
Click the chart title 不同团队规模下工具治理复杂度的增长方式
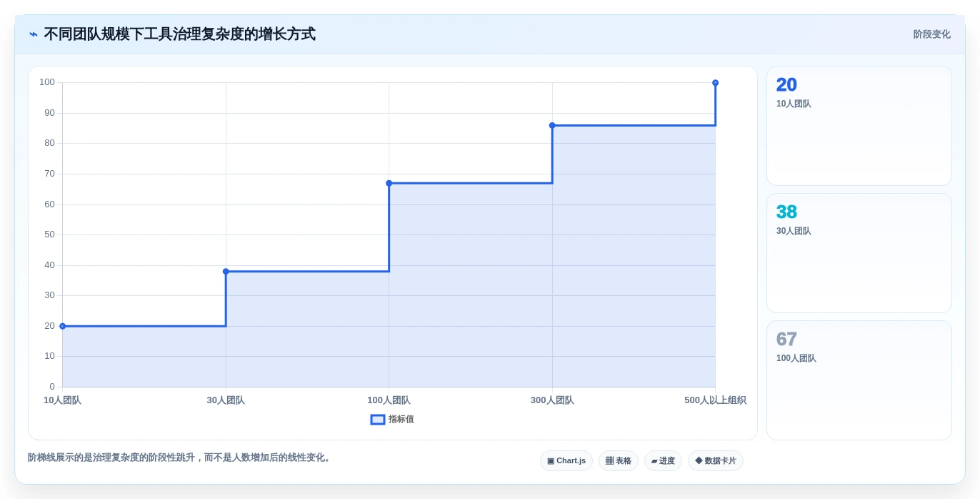tap(180, 34)
